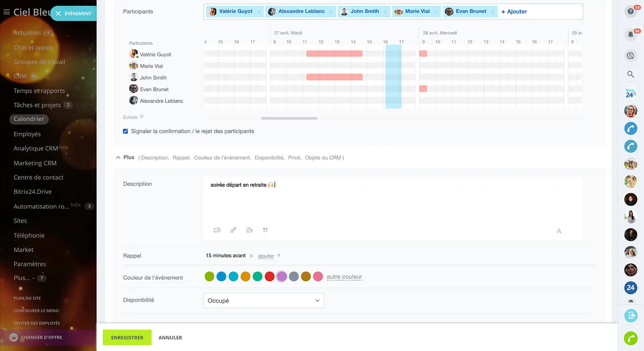This screenshot has width=644, height=351.
Task: Click the notifications bell icon
Action: (x=630, y=35)
